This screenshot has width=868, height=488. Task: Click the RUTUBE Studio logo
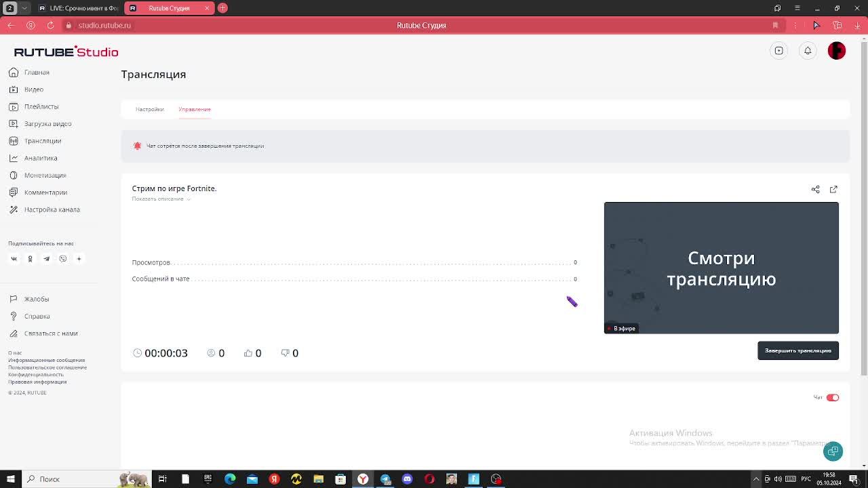click(x=66, y=52)
